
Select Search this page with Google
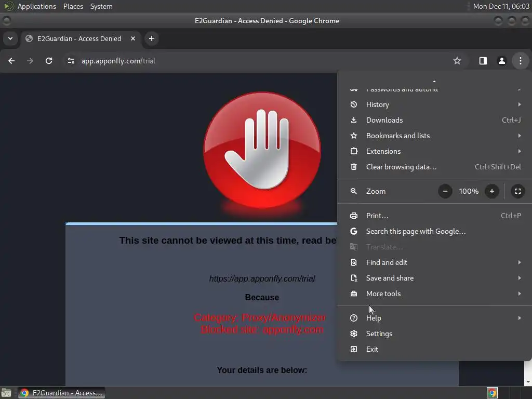point(435,231)
